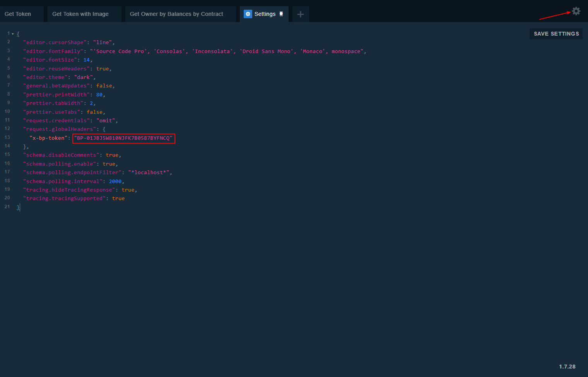Click the "editor.fontSize" key
Screen dimensions: 588x377
[50, 60]
